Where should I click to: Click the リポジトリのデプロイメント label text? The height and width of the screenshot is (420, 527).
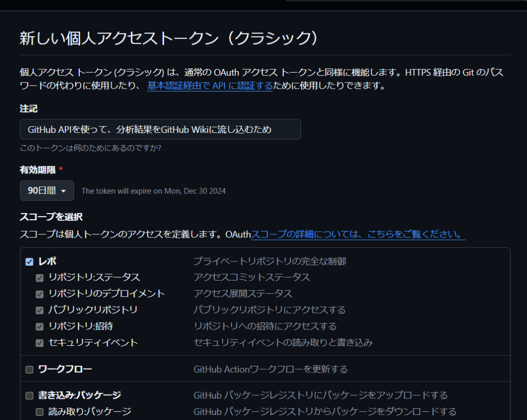(107, 294)
